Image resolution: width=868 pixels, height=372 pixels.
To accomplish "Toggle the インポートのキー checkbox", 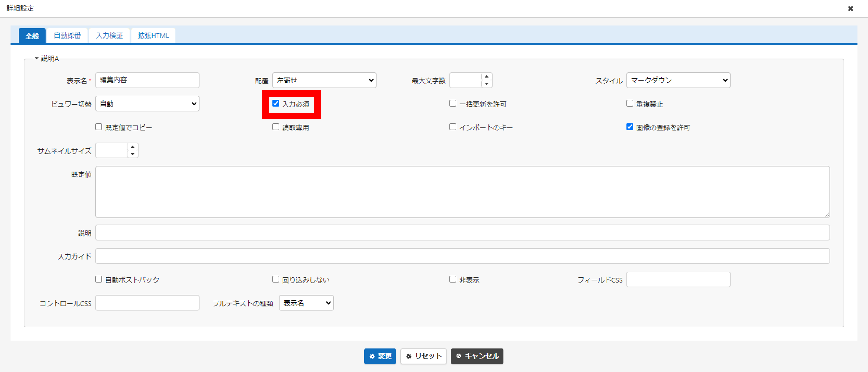I will point(452,127).
